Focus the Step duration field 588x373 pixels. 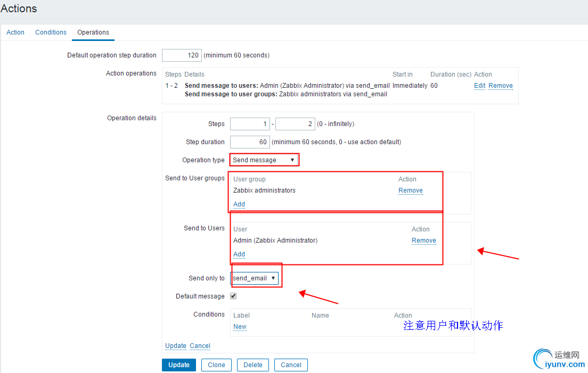coord(250,142)
